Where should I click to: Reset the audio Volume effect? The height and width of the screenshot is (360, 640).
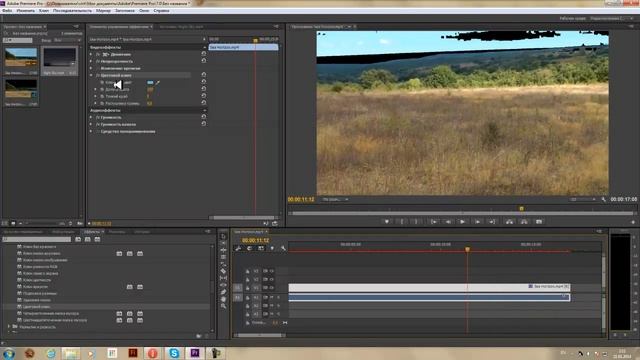(x=203, y=117)
